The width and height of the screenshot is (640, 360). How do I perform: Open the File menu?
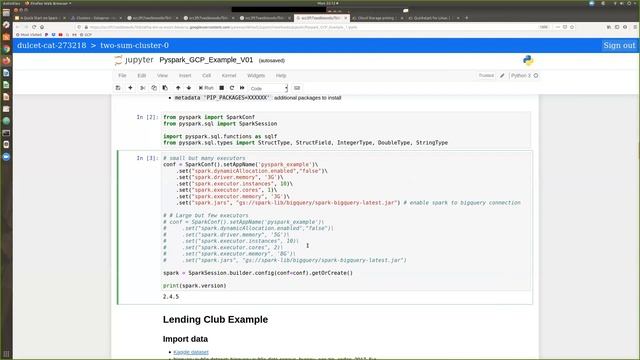[122, 76]
